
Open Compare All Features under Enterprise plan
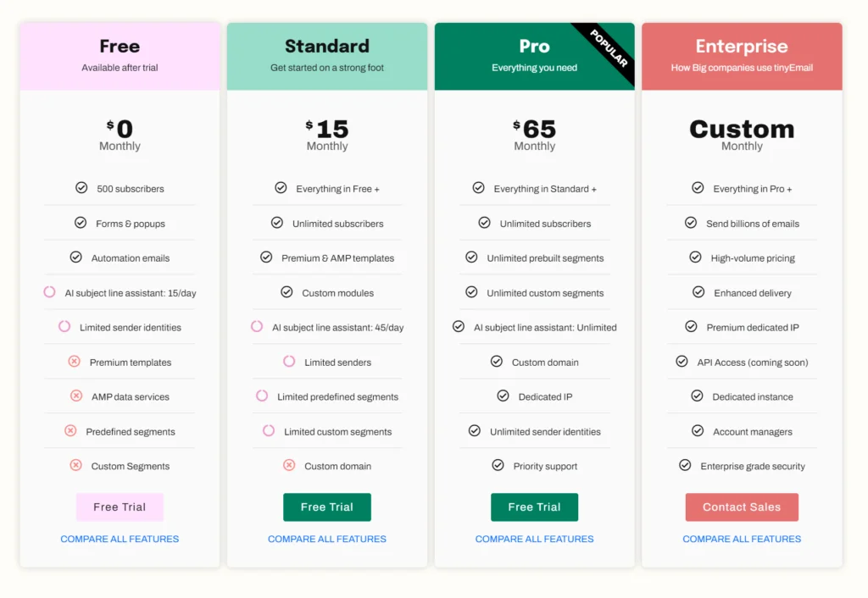click(x=742, y=539)
